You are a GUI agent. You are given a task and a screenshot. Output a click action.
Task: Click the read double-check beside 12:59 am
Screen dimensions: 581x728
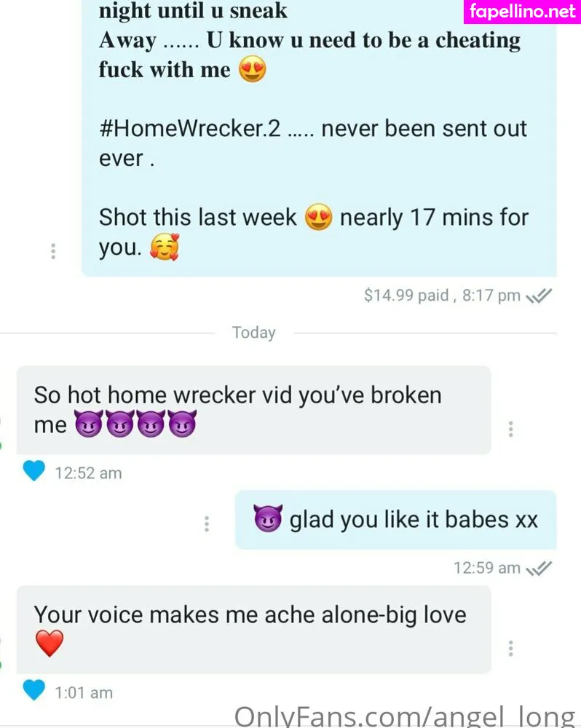(539, 569)
